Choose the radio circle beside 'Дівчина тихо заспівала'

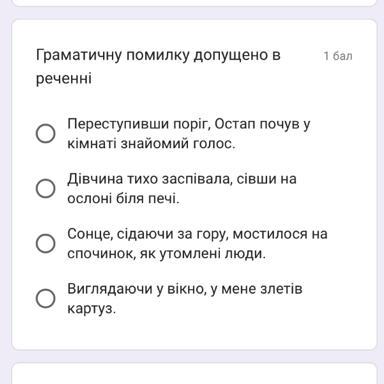tap(46, 188)
